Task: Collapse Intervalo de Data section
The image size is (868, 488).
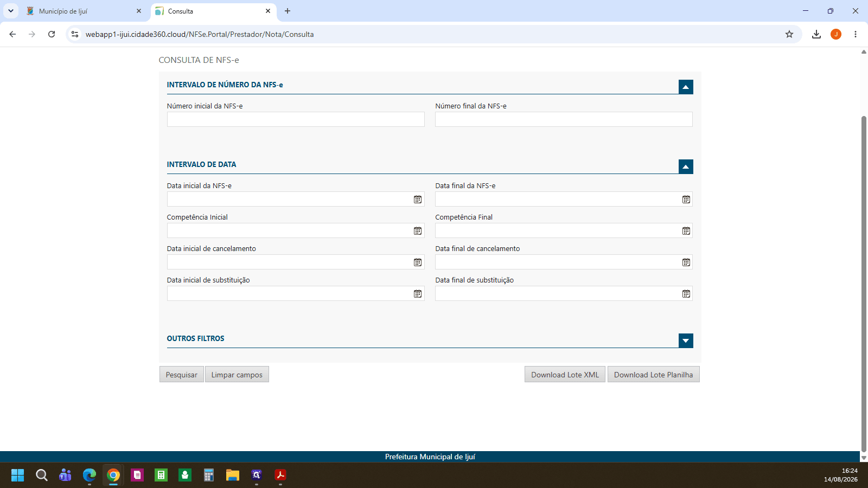Action: [x=686, y=166]
